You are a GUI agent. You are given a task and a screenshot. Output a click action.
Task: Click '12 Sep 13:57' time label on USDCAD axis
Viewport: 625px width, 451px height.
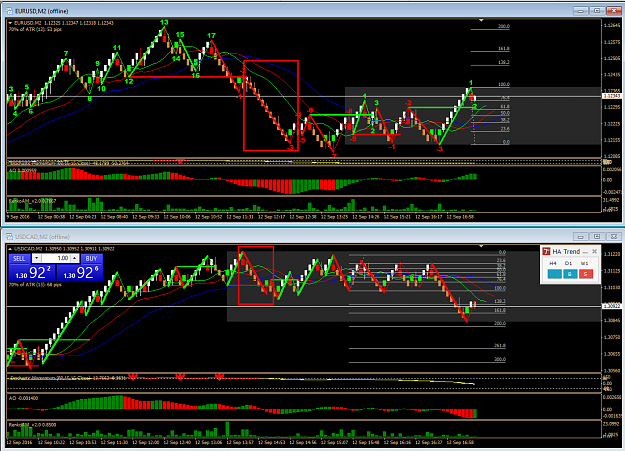click(x=240, y=442)
